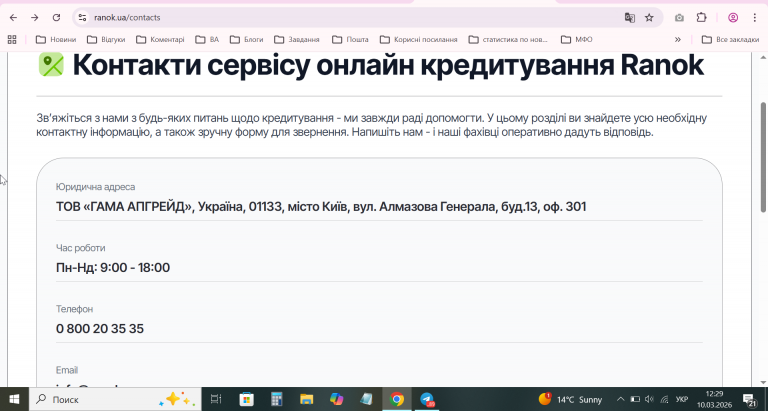
Task: Open the МФО bookmark folder
Action: click(x=576, y=39)
